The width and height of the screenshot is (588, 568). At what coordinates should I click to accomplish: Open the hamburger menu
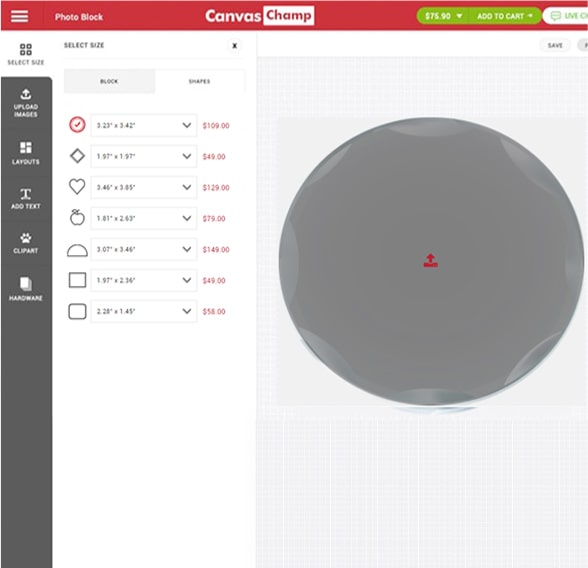click(x=19, y=16)
